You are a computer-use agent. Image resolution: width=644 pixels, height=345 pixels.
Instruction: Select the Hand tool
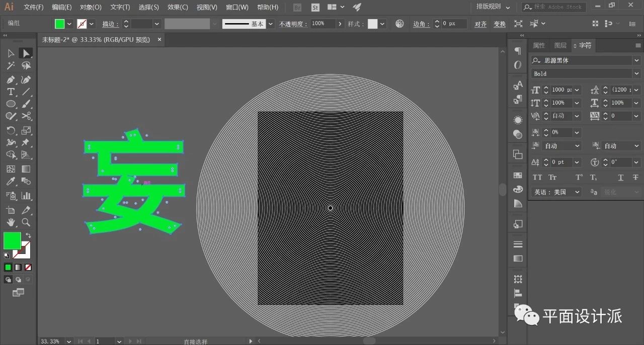[x=11, y=222]
